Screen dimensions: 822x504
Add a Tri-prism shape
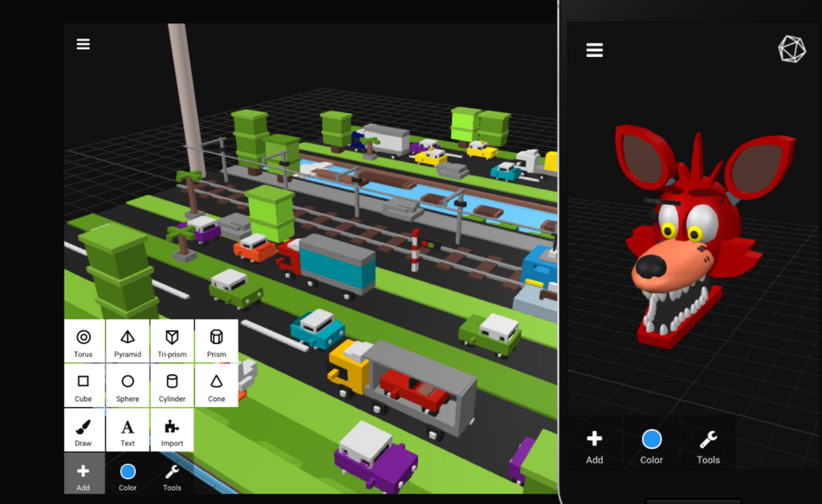[172, 342]
